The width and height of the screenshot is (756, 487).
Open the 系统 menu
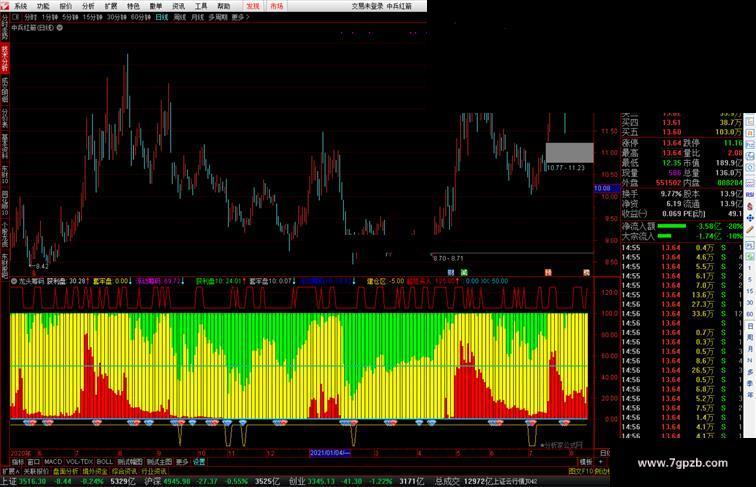click(x=21, y=6)
